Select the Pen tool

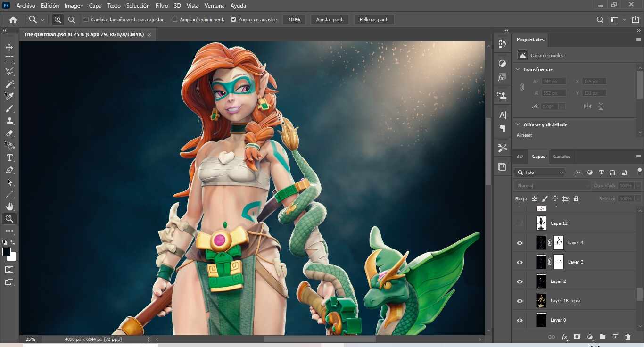pos(9,170)
